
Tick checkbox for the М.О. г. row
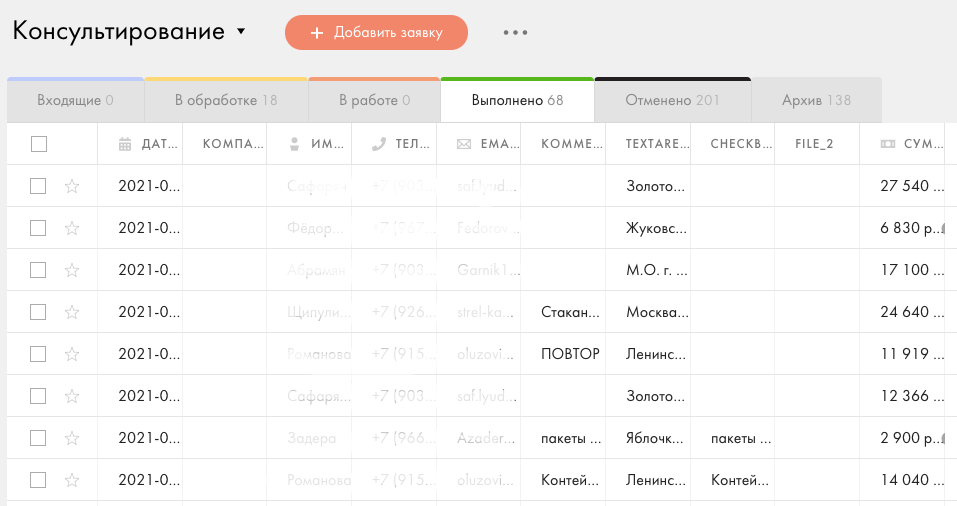(38, 270)
